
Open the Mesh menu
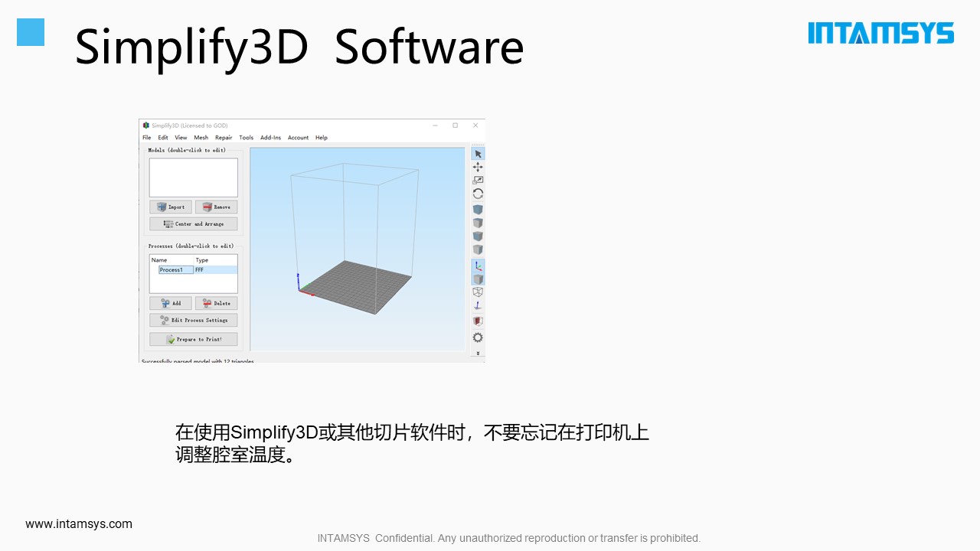[x=201, y=138]
